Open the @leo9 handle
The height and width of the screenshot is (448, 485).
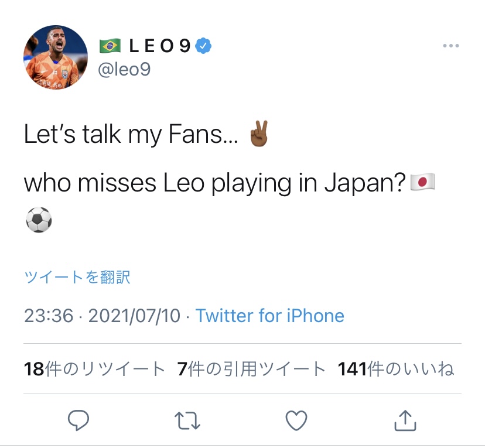(x=124, y=69)
